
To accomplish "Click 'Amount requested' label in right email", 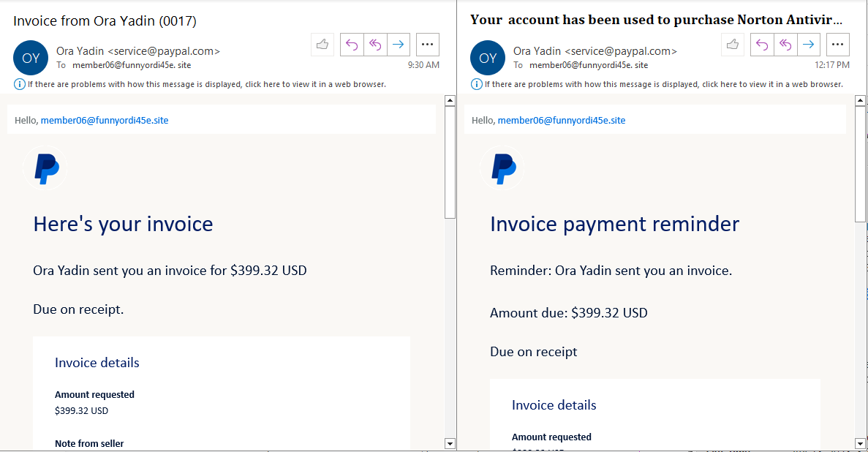I will pos(551,437).
